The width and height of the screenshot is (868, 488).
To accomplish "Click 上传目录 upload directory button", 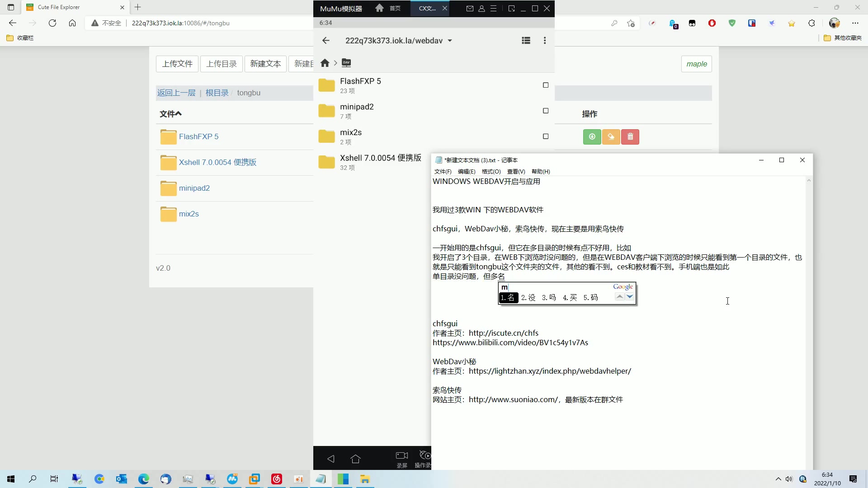I will [222, 64].
